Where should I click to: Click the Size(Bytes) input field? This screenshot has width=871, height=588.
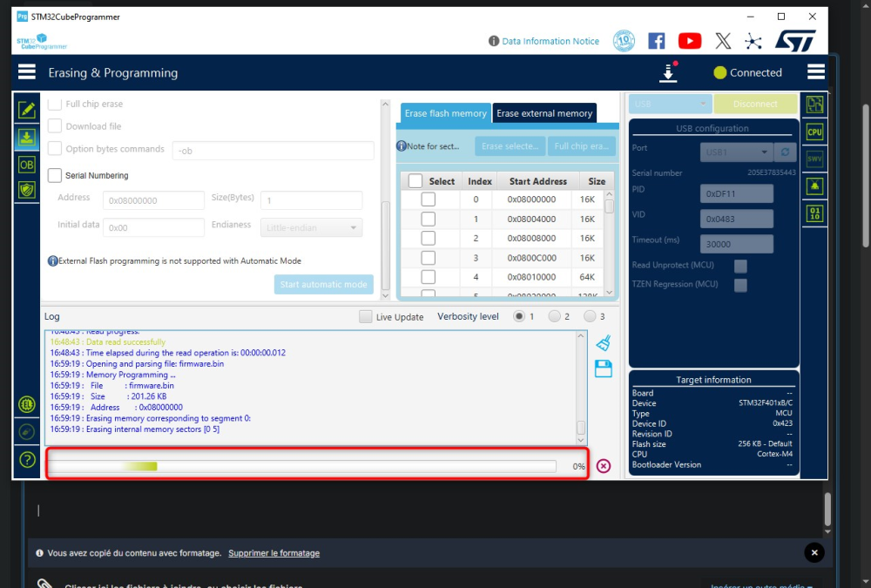point(311,200)
